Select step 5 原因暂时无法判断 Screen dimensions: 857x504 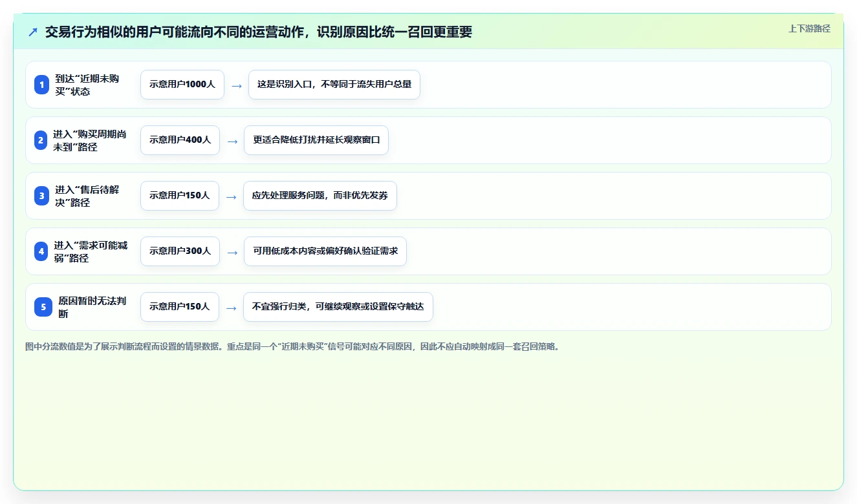coord(428,307)
